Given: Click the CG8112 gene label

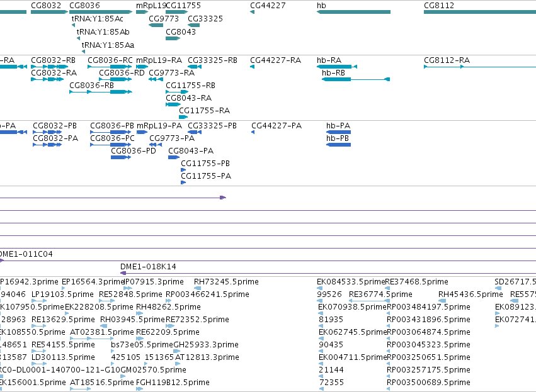Looking at the screenshot, I should coord(439,6).
